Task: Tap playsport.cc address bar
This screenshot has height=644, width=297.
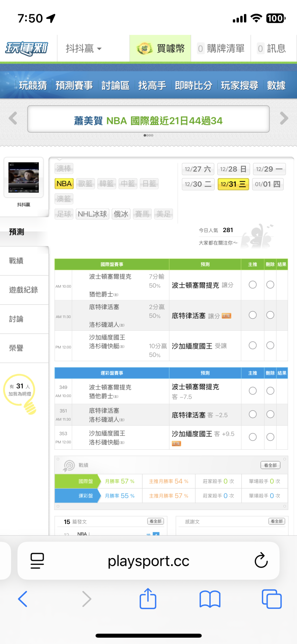Action: 148,561
